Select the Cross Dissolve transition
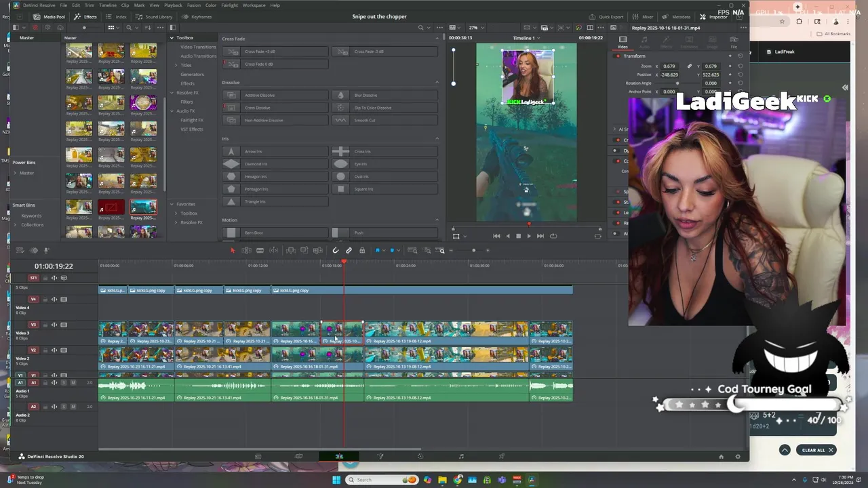The width and height of the screenshot is (868, 488). tap(275, 108)
